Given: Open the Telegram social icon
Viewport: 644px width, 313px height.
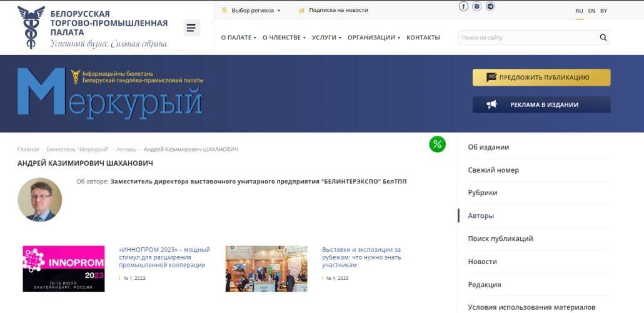Looking at the screenshot, I should 490,6.
